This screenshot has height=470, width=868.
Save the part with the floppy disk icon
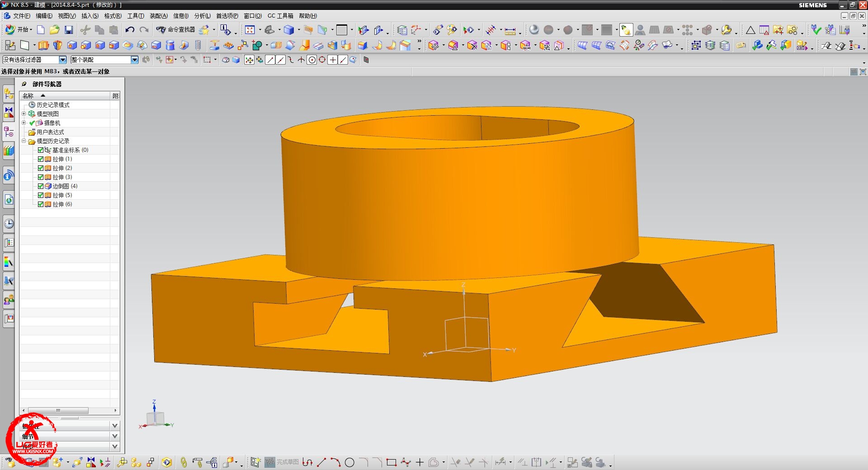click(69, 30)
